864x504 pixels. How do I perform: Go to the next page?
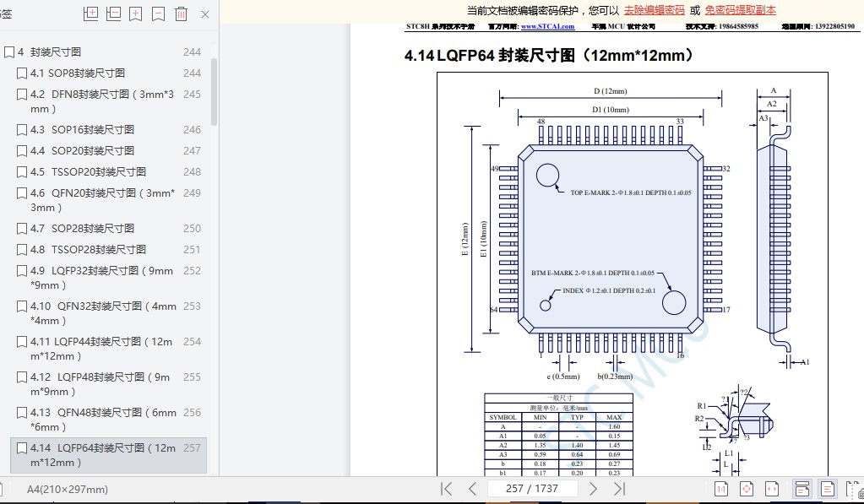tap(593, 489)
